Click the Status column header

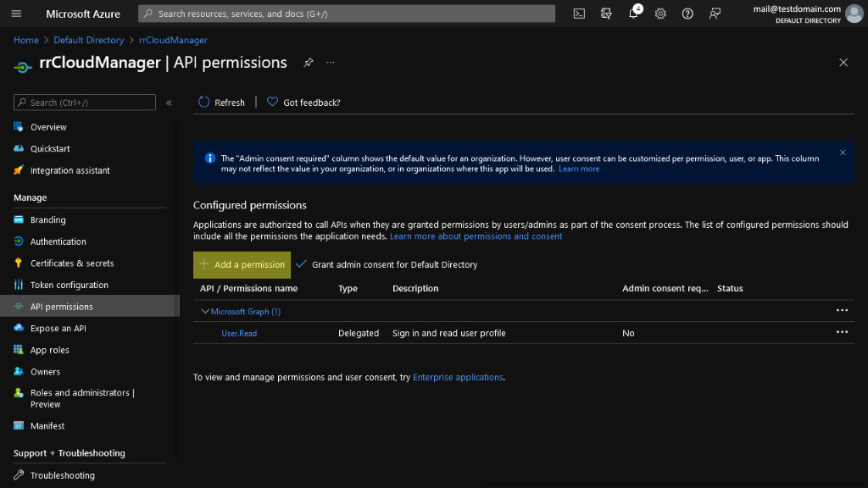[730, 288]
